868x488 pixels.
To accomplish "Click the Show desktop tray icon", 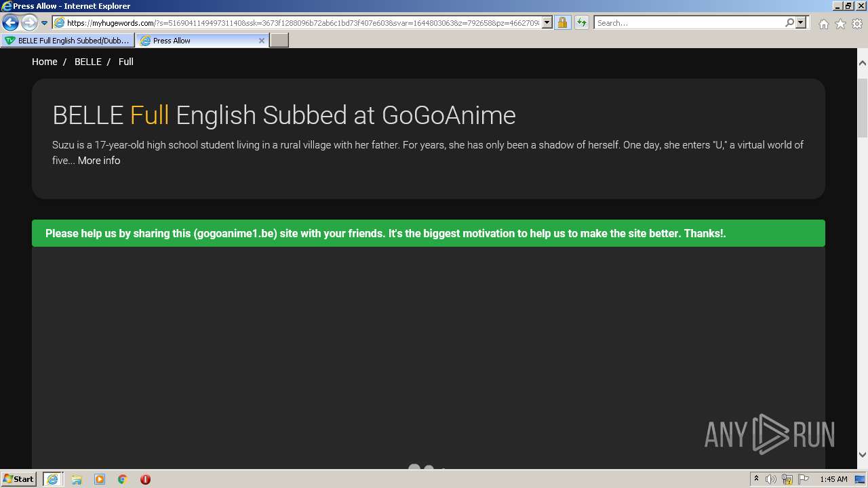I will click(x=860, y=479).
